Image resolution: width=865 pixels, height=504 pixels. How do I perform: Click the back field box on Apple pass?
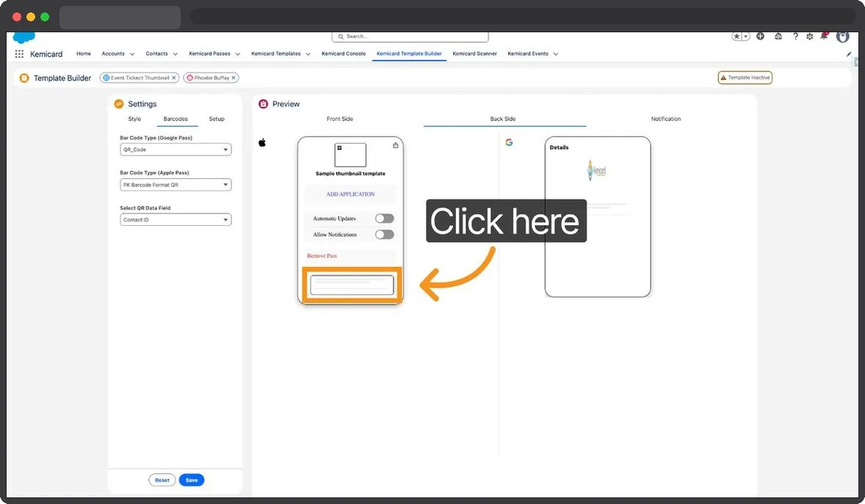[352, 285]
